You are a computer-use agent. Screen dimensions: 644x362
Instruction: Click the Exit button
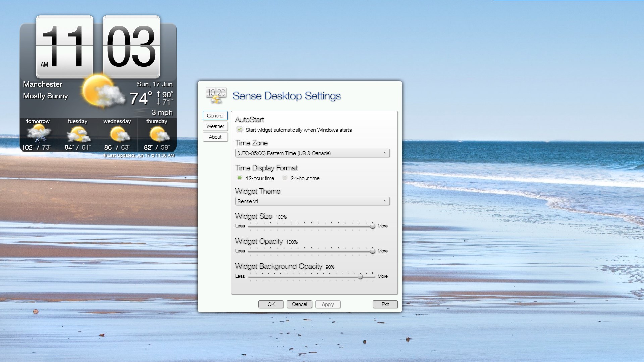[x=385, y=304]
